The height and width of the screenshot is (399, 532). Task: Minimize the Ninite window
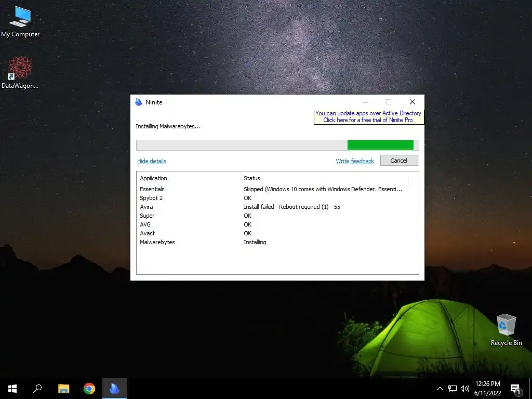[x=365, y=102]
